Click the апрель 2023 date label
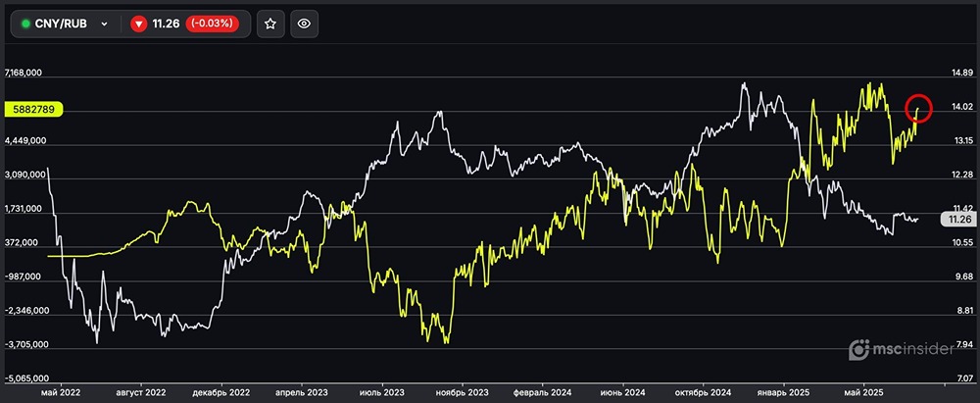Viewport: 980px width, 403px height. coord(301,392)
